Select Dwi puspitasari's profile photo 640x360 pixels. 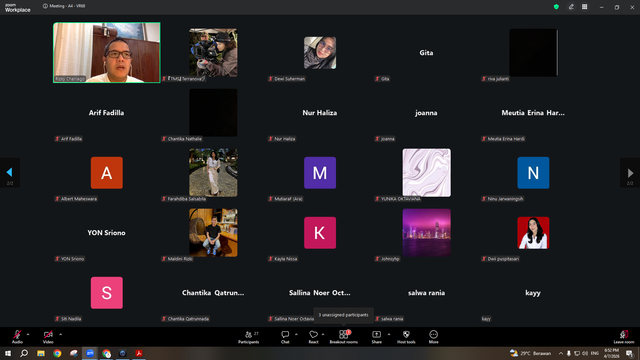coord(533,233)
